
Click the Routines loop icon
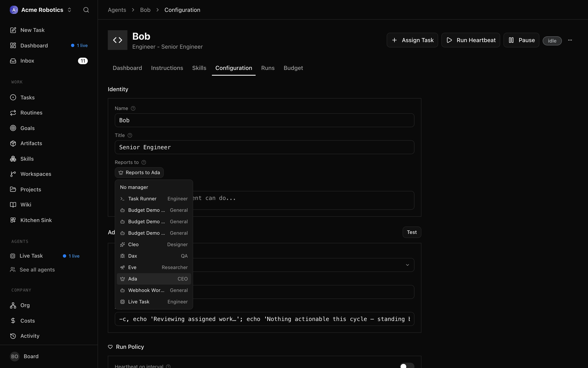pos(13,113)
